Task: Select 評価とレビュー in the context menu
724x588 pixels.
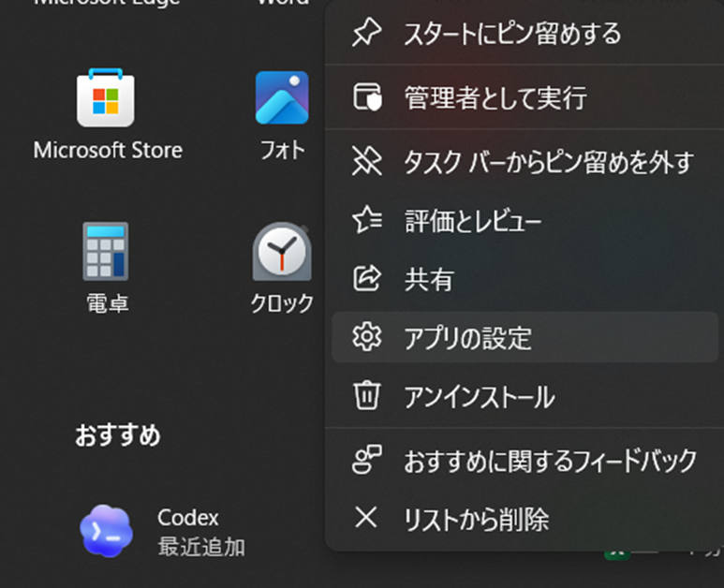Action: tap(472, 221)
